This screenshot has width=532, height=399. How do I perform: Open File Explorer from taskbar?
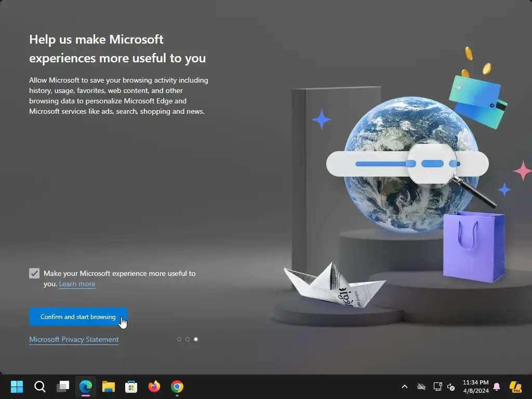point(108,387)
